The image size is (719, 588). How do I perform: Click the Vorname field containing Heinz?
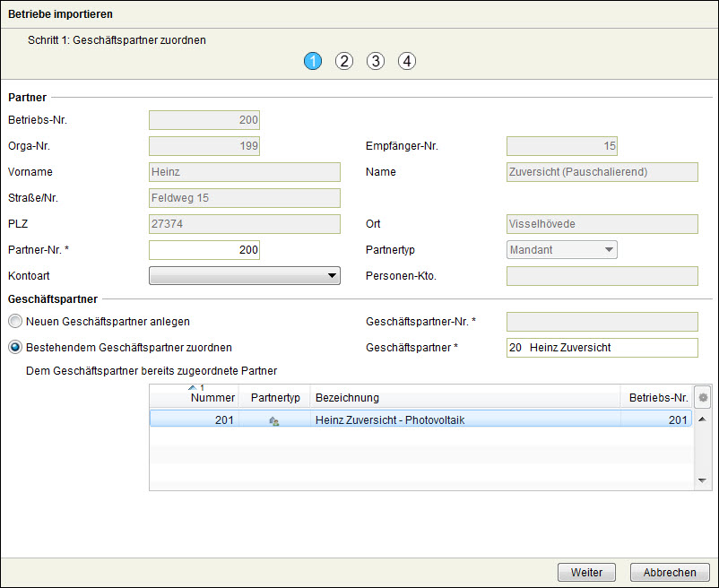[245, 172]
